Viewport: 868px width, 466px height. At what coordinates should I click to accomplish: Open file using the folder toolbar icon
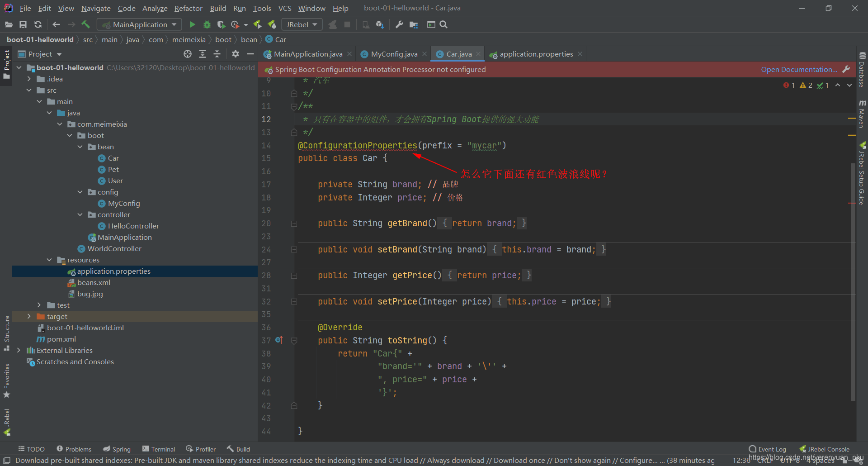click(9, 24)
